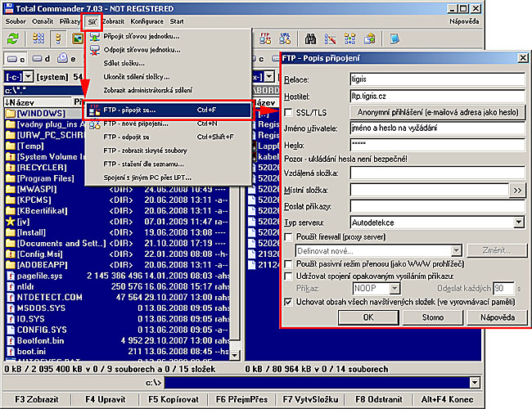The image size is (532, 409).
Task: Click the URL new FTP connection toolbar icon
Action: tap(285, 38)
